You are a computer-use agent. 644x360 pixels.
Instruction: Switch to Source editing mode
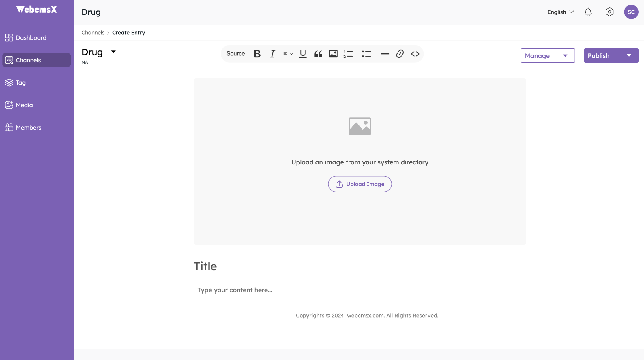(x=235, y=54)
